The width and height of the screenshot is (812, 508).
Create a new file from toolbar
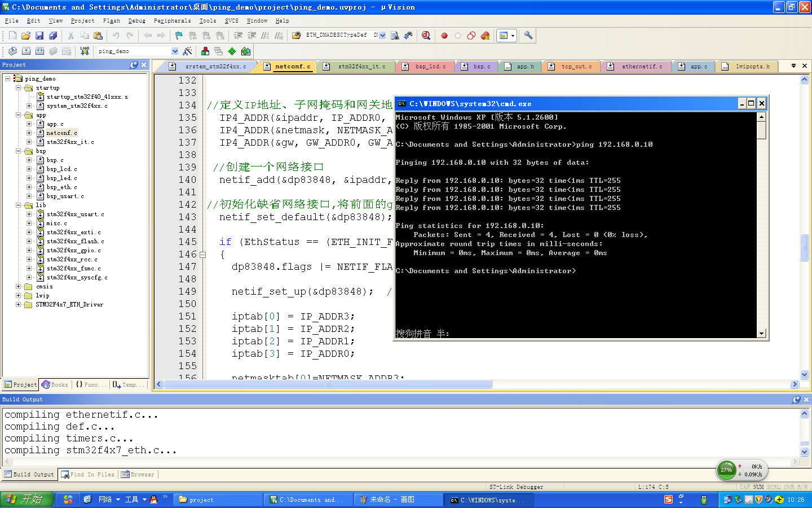click(x=12, y=36)
